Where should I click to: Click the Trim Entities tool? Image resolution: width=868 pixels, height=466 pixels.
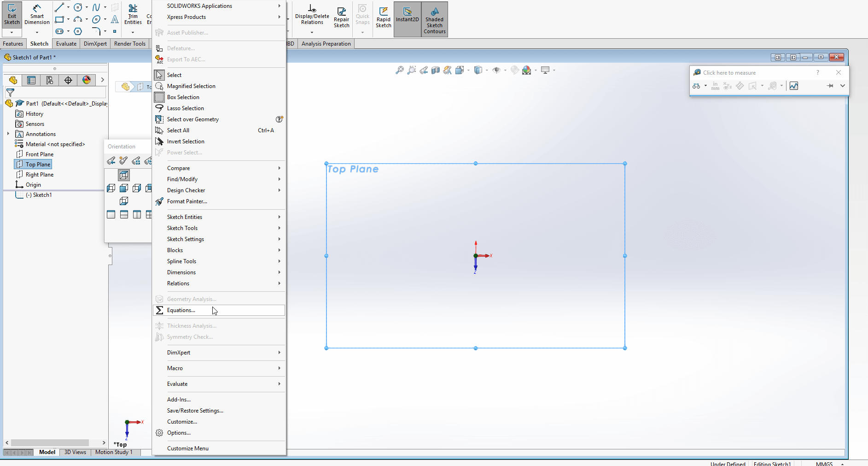point(133,14)
